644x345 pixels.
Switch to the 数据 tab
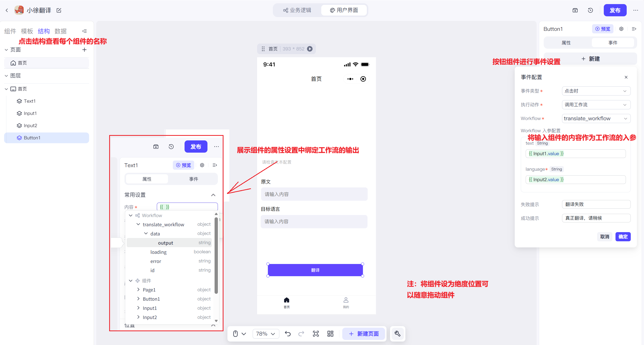[x=61, y=31]
